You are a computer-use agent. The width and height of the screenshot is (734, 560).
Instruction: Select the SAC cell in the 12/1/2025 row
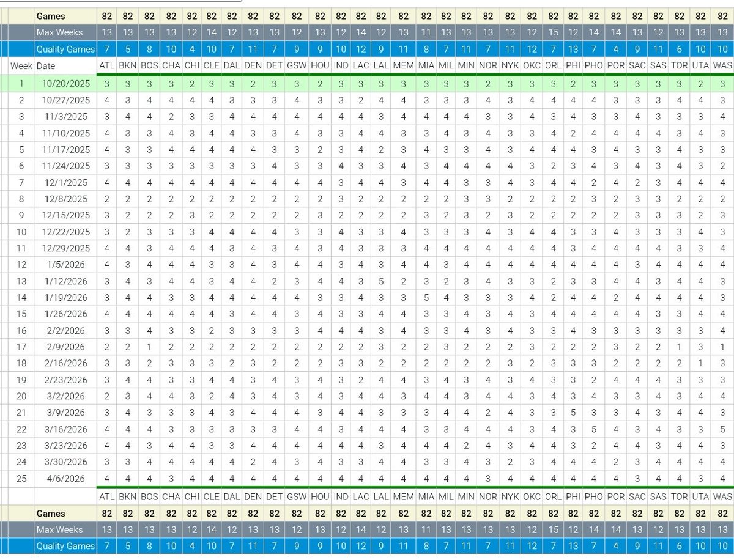[x=637, y=182]
